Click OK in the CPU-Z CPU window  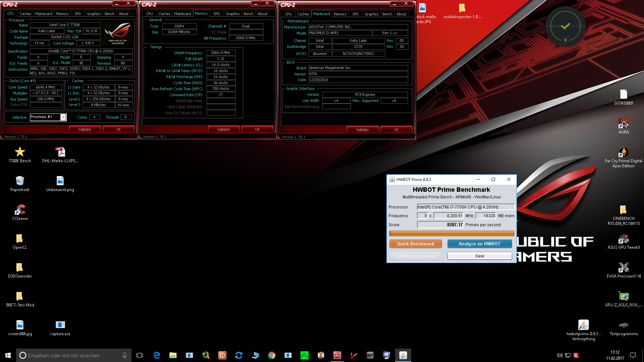click(118, 129)
